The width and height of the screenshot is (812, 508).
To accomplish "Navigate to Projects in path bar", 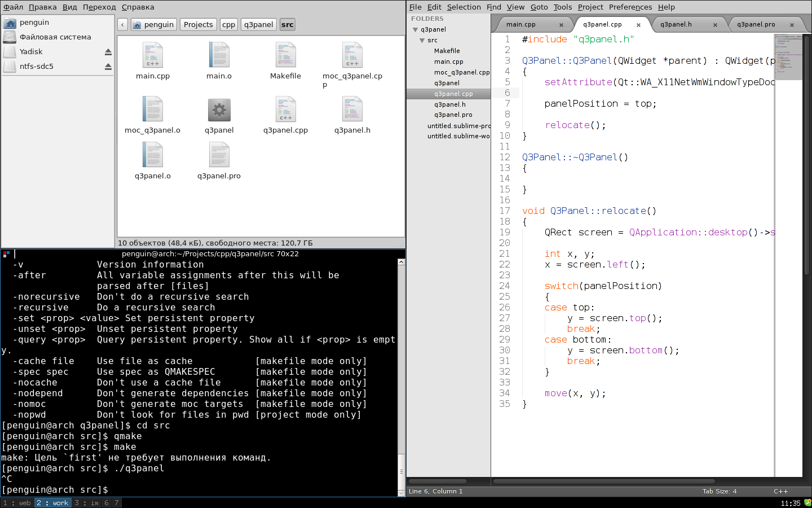I will [198, 25].
